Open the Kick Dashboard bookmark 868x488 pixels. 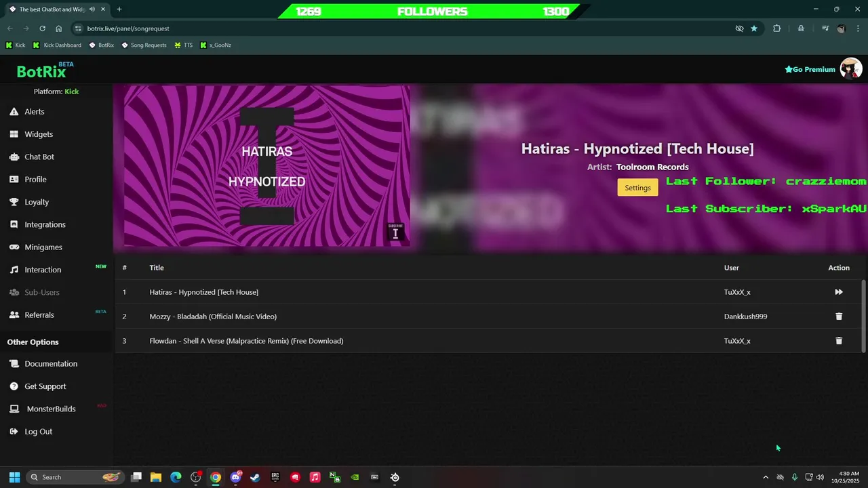[57, 45]
